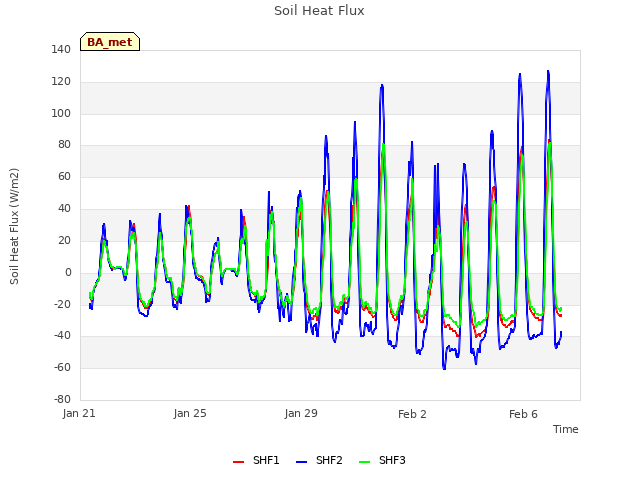Click the -80 y-axis tick label

(62, 399)
